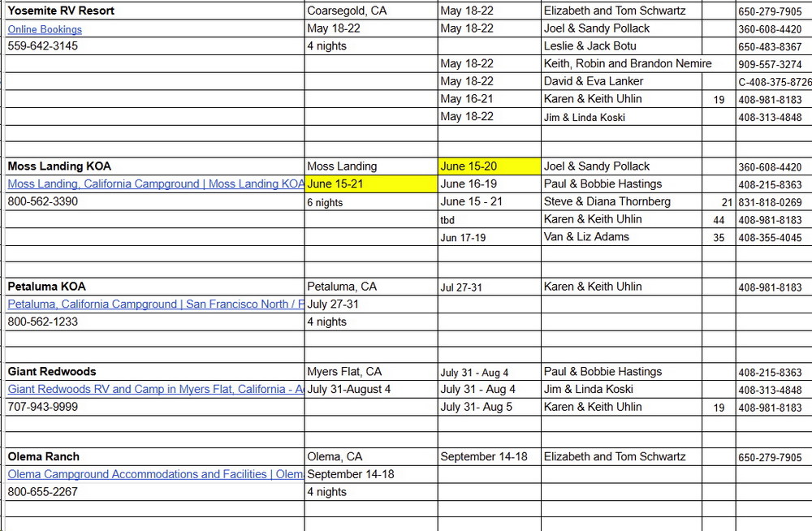Screen dimensions: 812x531
Task: Select the Keith, Robin and Brandon Nemire cell
Action: 627,63
